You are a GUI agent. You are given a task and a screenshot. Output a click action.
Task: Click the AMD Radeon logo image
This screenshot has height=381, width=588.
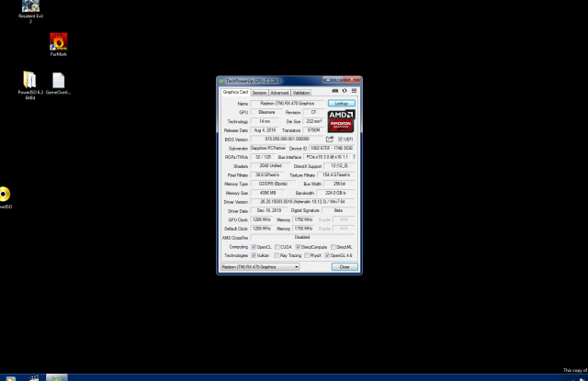[x=341, y=121]
